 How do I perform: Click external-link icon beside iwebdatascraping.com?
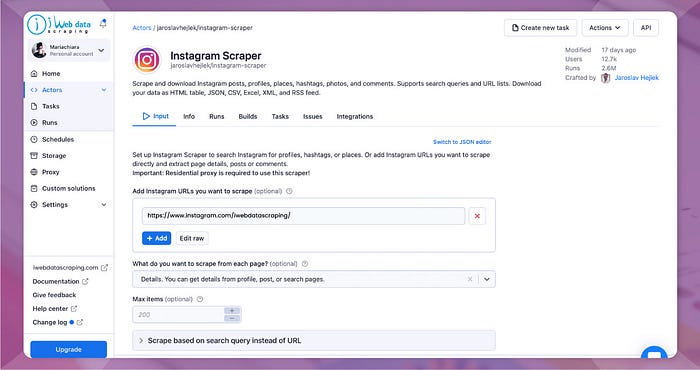point(104,268)
